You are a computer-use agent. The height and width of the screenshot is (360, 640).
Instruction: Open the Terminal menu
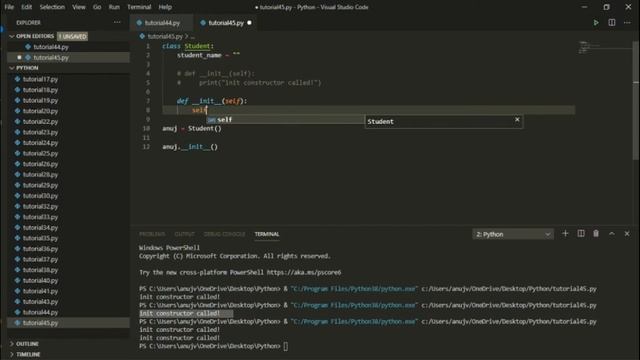[139, 7]
